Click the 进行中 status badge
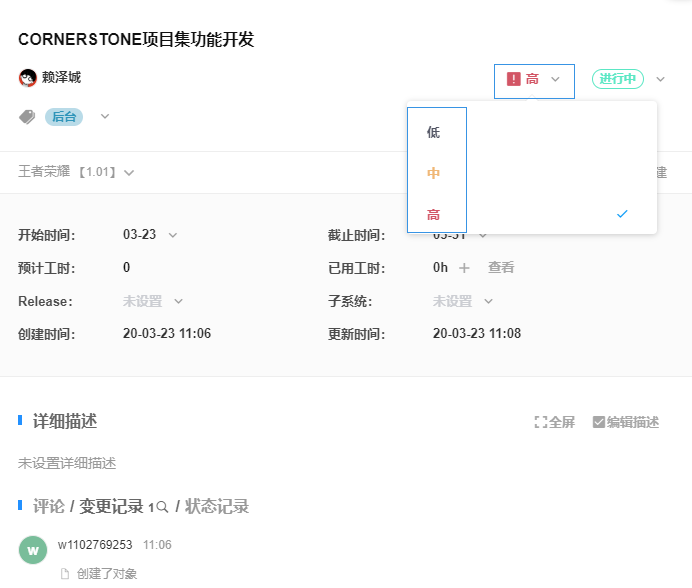Image resolution: width=692 pixels, height=588 pixels. click(617, 79)
